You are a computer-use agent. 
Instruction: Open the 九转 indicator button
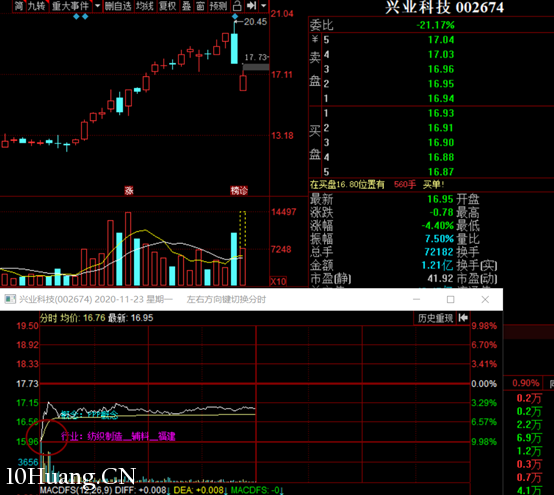pos(37,6)
